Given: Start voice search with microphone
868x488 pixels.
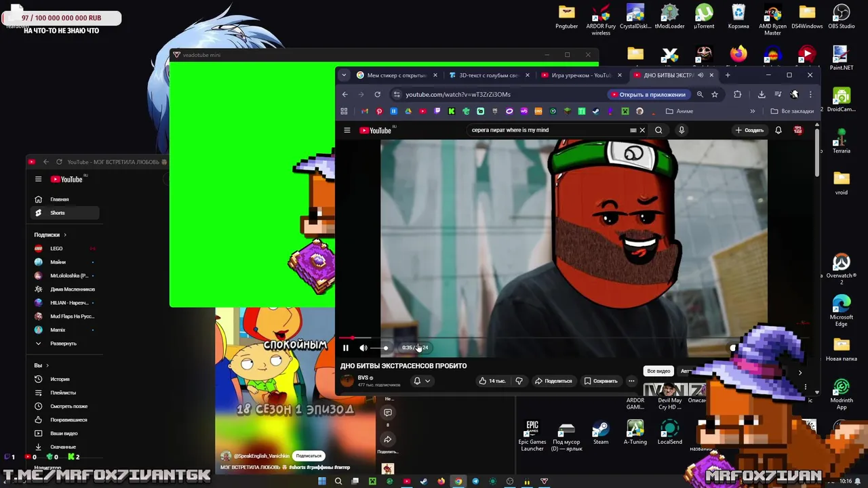Looking at the screenshot, I should coord(682,130).
